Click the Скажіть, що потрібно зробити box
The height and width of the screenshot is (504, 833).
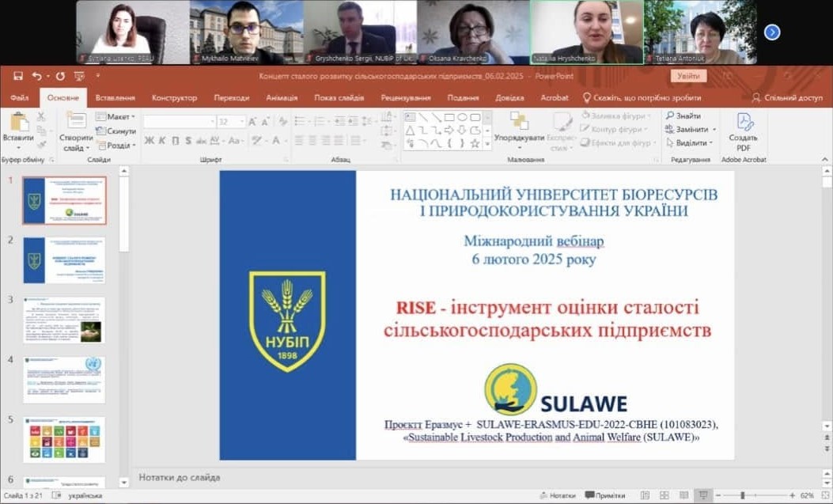coord(642,98)
